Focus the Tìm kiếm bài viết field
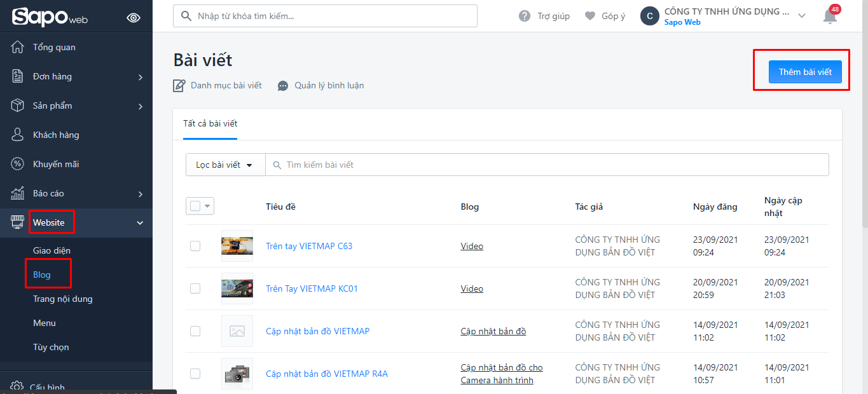868x394 pixels. click(x=547, y=165)
